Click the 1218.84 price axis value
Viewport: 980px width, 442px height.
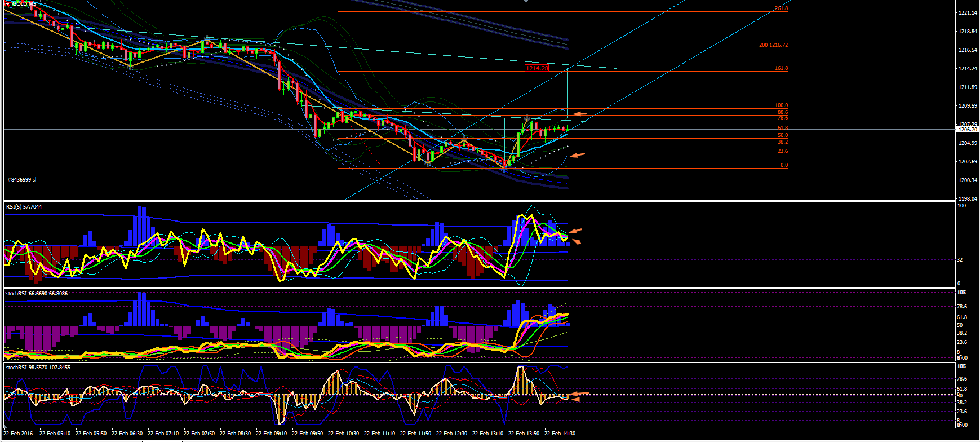(x=968, y=32)
